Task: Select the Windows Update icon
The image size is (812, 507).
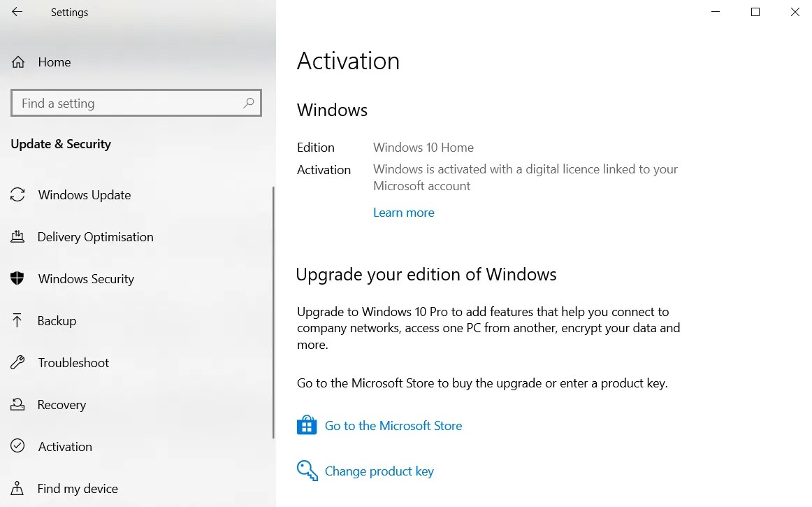Action: pyautogui.click(x=17, y=195)
